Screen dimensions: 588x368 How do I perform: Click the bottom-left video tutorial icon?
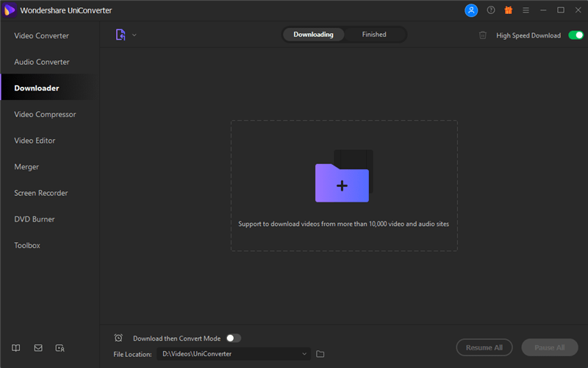point(60,348)
